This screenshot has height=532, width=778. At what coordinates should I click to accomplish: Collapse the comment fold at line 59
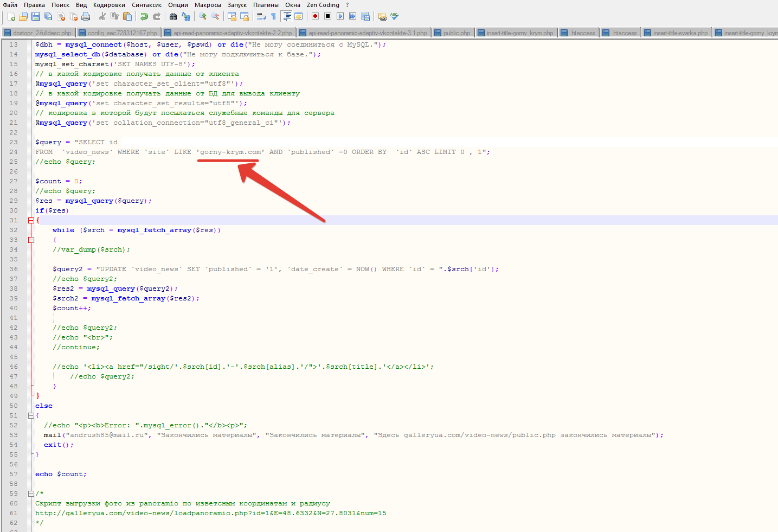(31, 493)
